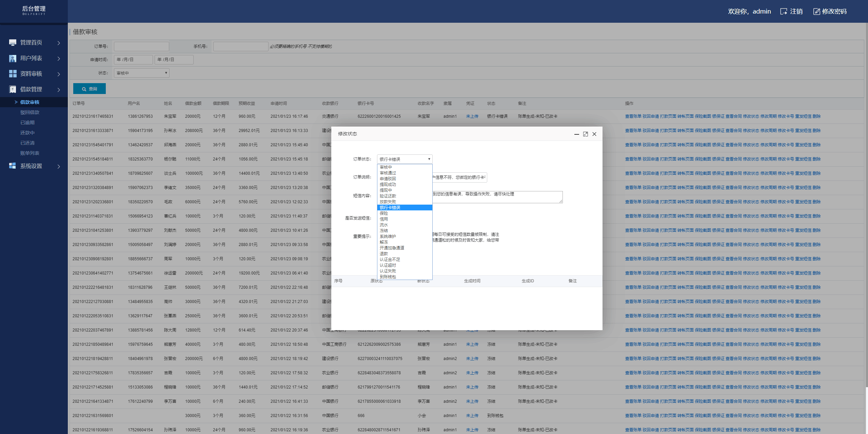This screenshot has height=434, width=868.
Task: Select 冻结 from the status list
Action: (384, 231)
